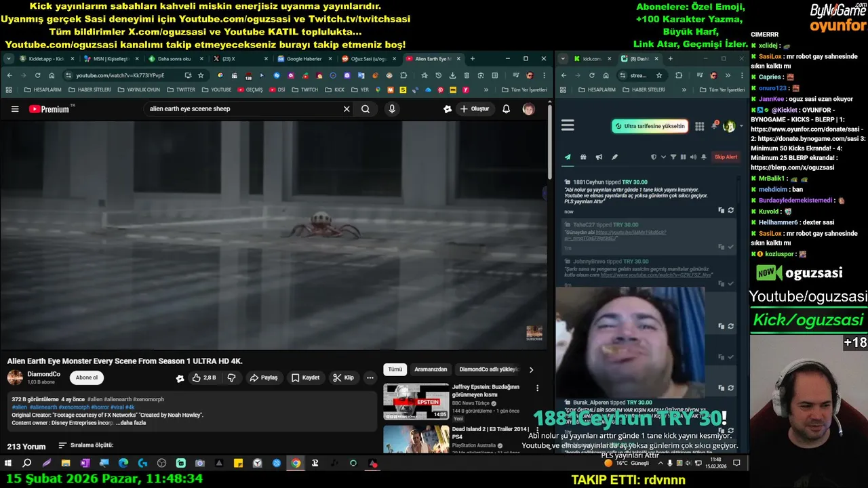868x488 pixels.
Task: Switch to the kick.com tab in right window
Action: coord(591,59)
